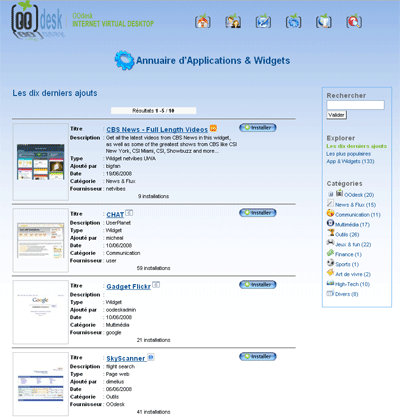The image size is (400, 417).
Task: Focus the Rechercher search field
Action: (x=355, y=105)
